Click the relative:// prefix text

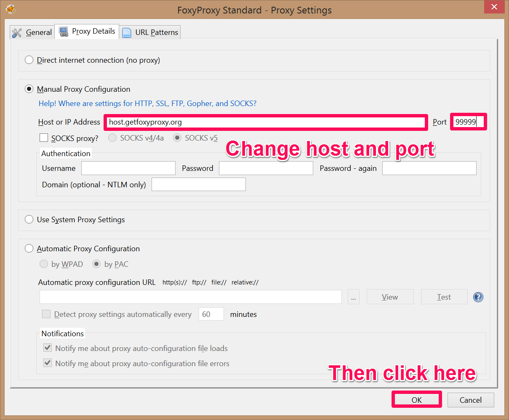(x=245, y=282)
